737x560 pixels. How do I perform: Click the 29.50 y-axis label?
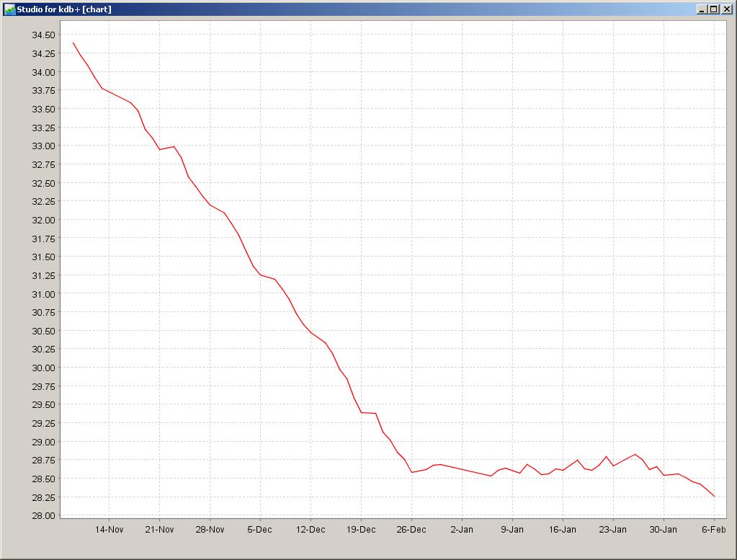[x=43, y=404]
